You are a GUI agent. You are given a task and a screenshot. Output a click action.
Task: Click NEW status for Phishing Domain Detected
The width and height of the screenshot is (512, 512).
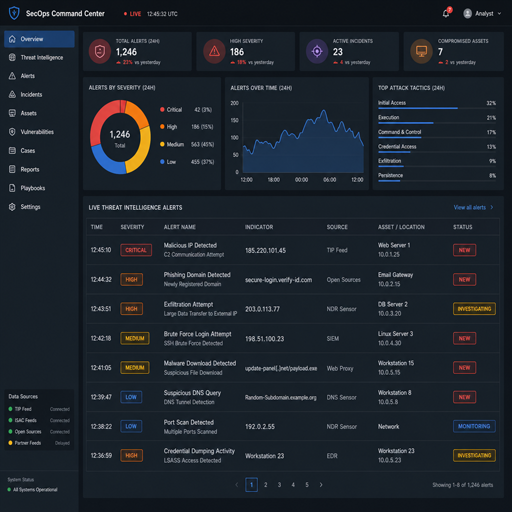pos(464,279)
